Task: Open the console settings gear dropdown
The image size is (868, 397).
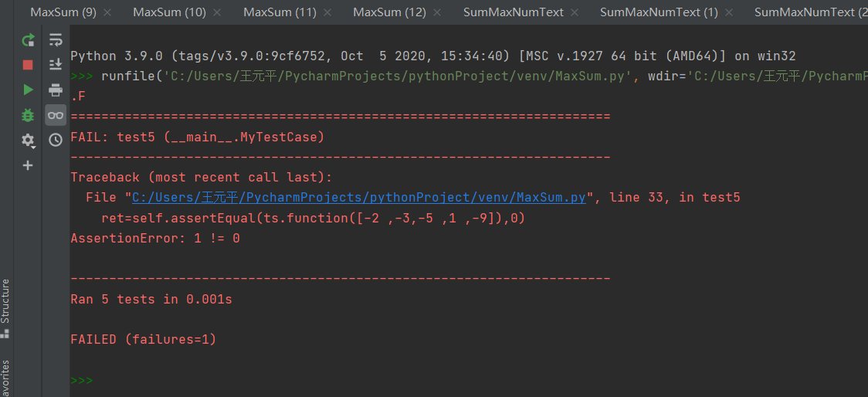Action: point(28,140)
